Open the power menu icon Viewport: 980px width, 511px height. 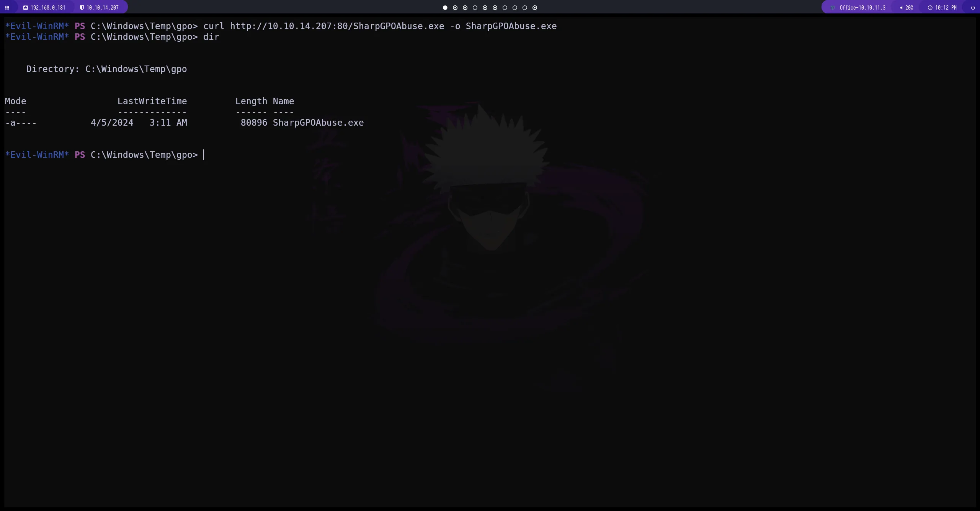973,8
